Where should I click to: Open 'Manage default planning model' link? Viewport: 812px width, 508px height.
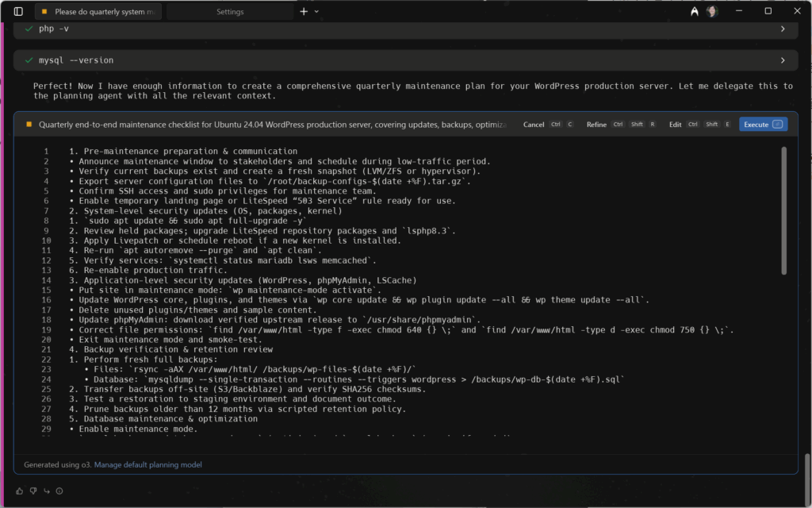pyautogui.click(x=148, y=464)
